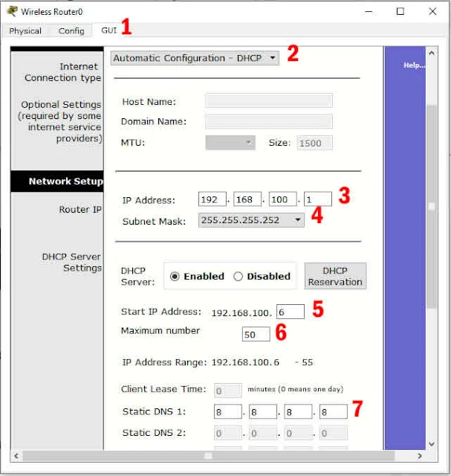Open the Internet connection type dropdown
451x476 pixels.
(195, 58)
